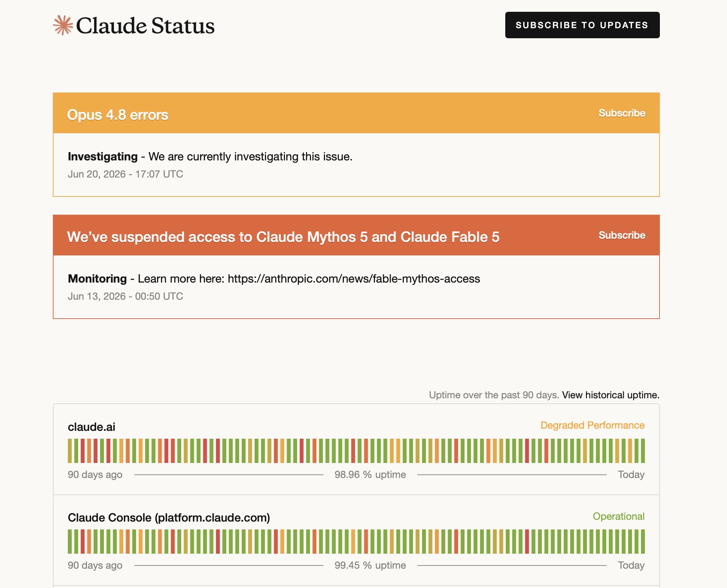Open the suspended Mythos 5 and Fable 5 incident
This screenshot has height=588, width=727.
point(283,237)
